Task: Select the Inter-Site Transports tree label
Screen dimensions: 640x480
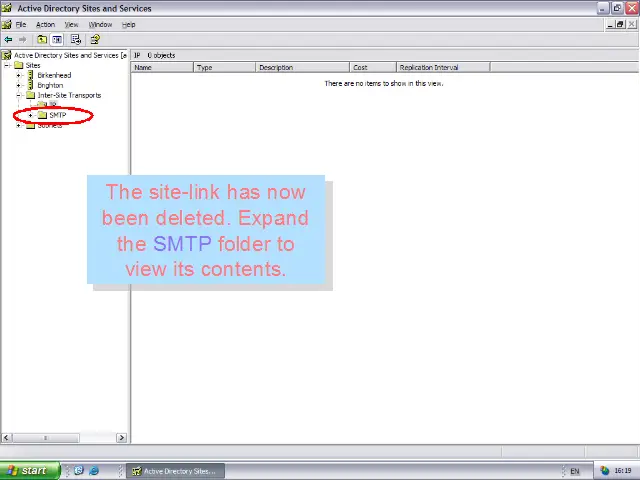Action: click(x=69, y=95)
